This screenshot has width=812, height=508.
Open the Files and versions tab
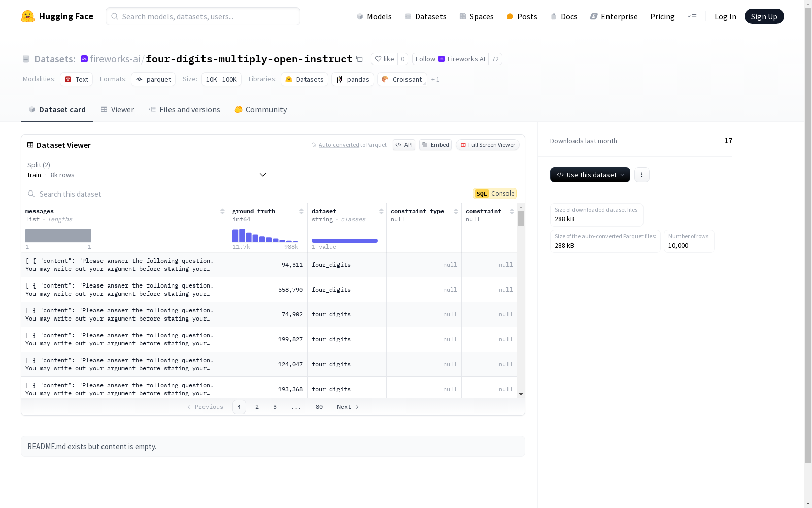[x=184, y=110]
